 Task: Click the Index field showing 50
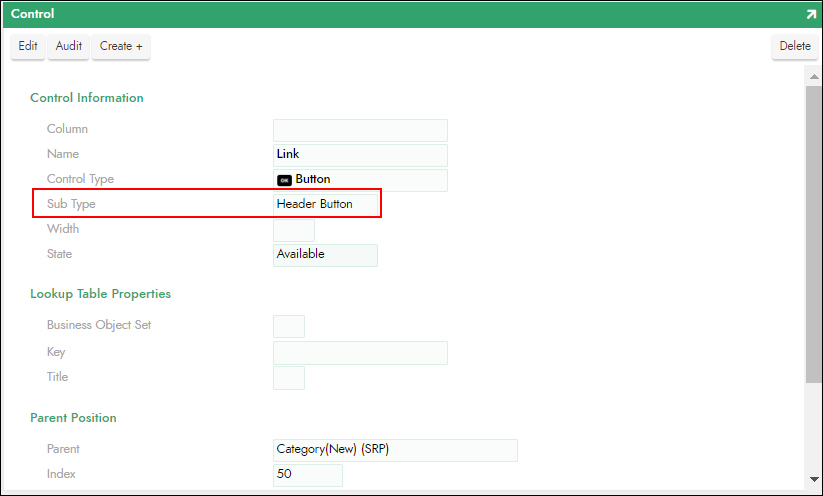point(308,474)
